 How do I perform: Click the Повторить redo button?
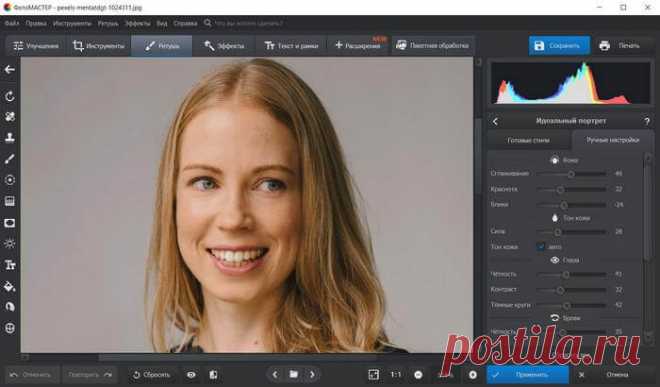89,374
